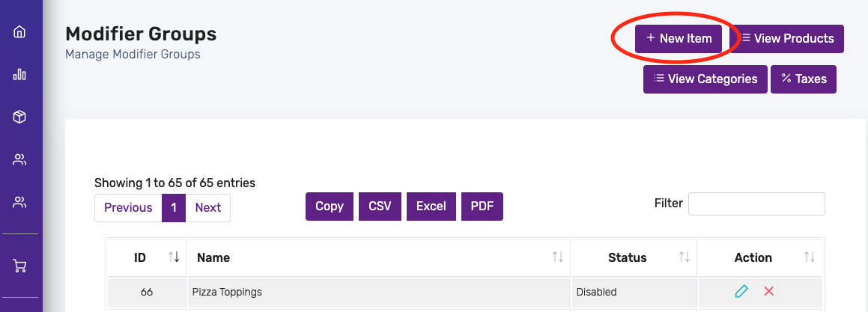Focus the Filter text field

[x=756, y=204]
